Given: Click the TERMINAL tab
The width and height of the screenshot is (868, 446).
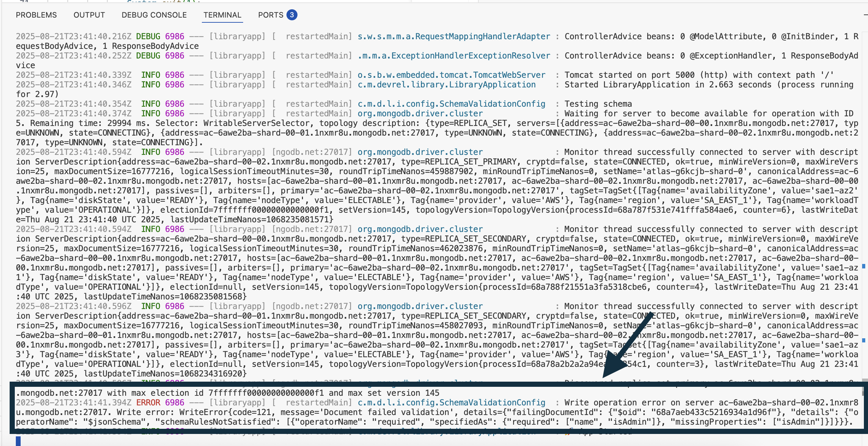Looking at the screenshot, I should (222, 15).
